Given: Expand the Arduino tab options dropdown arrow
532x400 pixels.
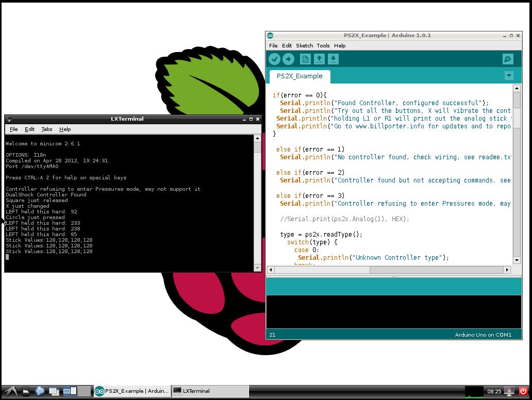Looking at the screenshot, I should coord(509,76).
